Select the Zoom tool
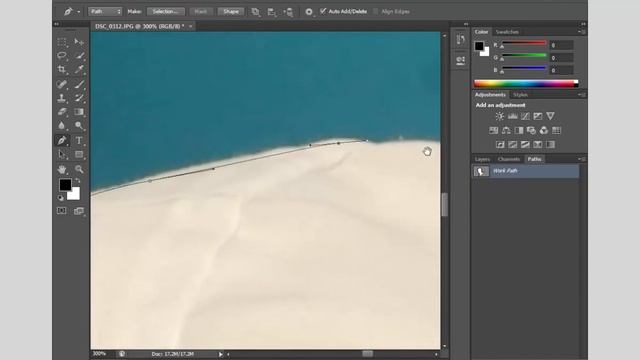 pyautogui.click(x=79, y=169)
